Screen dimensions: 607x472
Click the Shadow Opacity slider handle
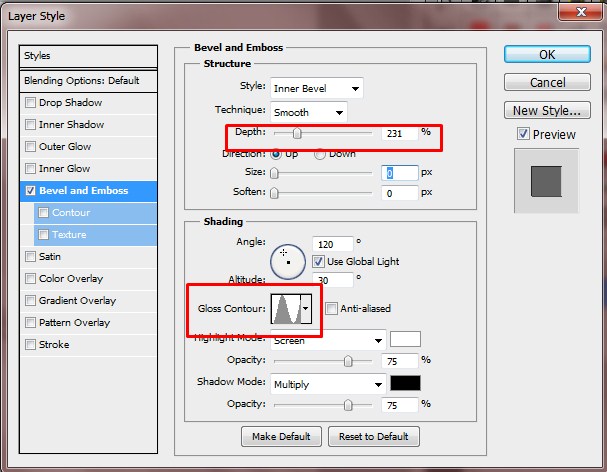coord(348,405)
